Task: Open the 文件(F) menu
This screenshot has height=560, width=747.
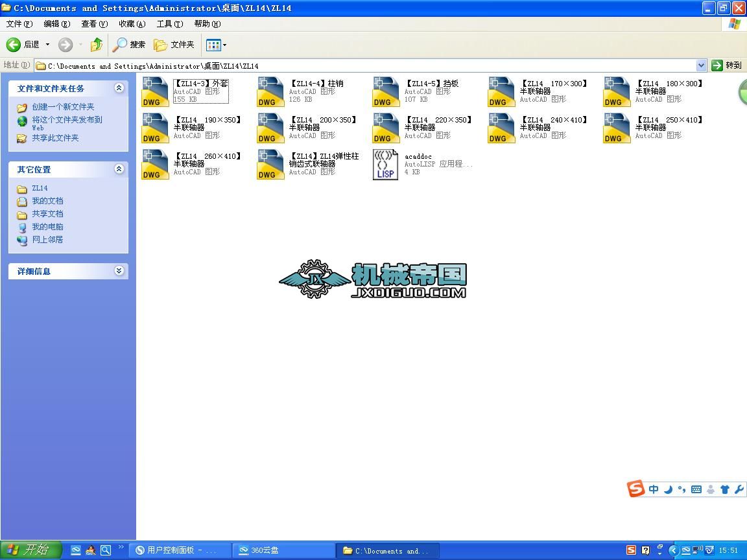Action: (19, 24)
